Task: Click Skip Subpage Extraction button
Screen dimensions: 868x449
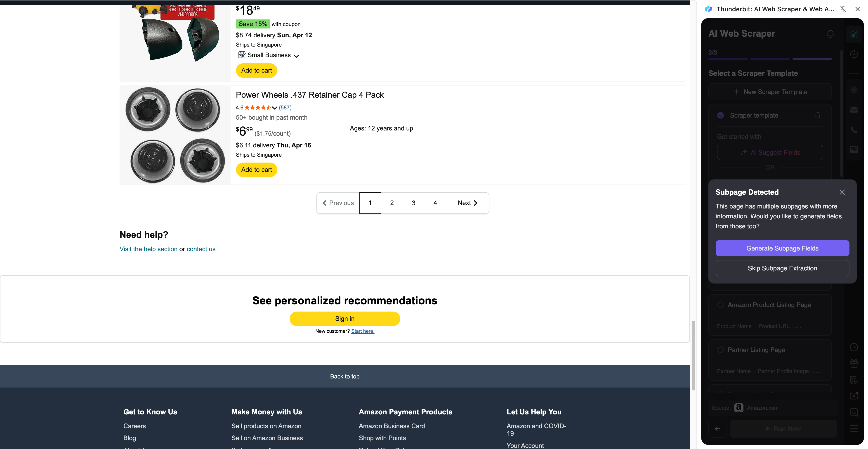Action: [x=782, y=268]
